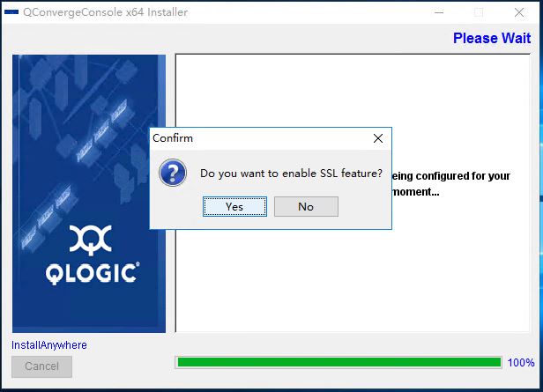Click the QConvergeConsole x64 Installer title
This screenshot has width=543, height=392.
click(x=105, y=12)
